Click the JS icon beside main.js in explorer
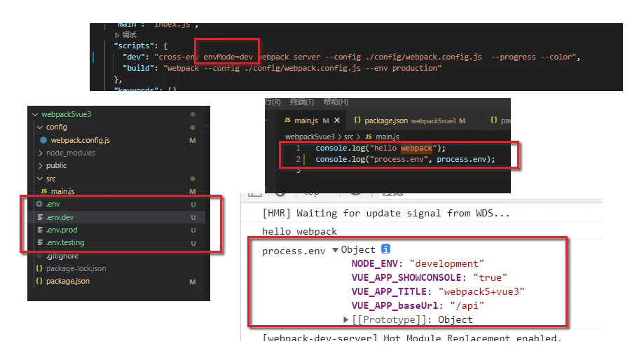Viewport: 644px width, 360px height. pos(43,191)
